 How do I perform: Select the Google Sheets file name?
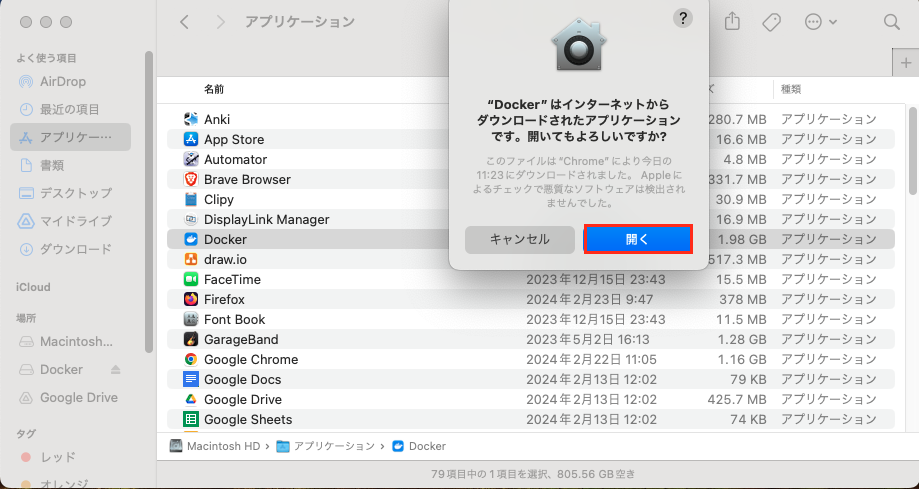click(248, 419)
